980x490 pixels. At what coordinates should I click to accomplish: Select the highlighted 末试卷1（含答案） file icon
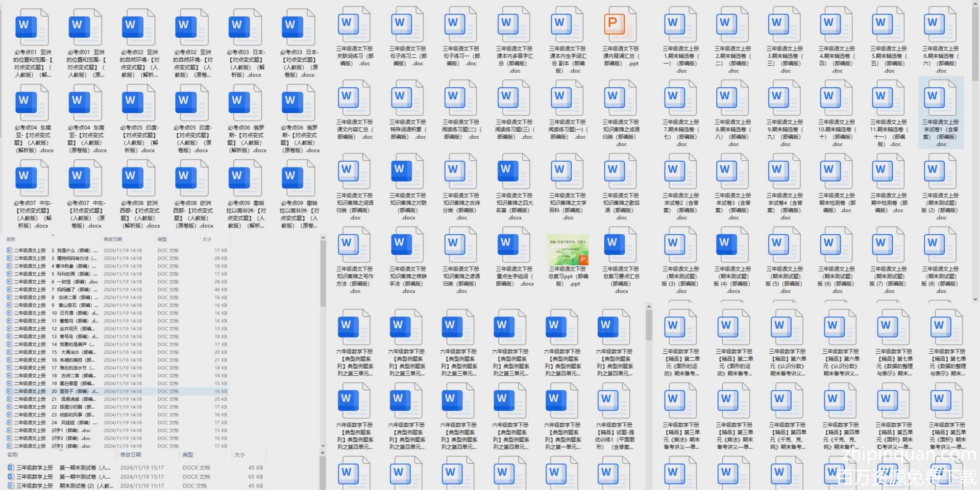click(x=940, y=98)
